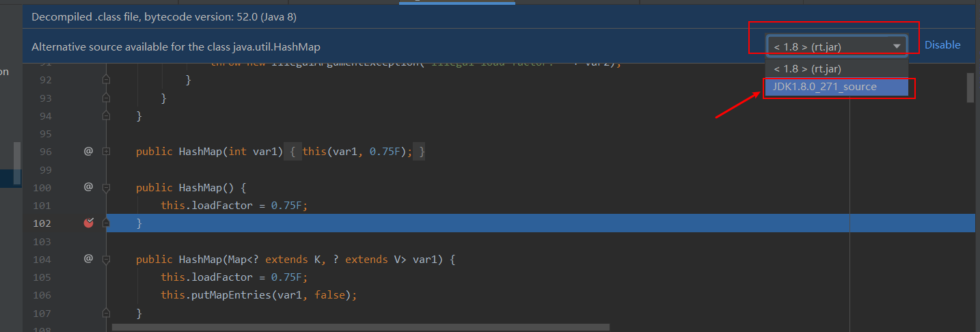Viewport: 980px width, 332px height.
Task: Expand the folded HashMap(int var1) constructor
Action: [x=106, y=151]
